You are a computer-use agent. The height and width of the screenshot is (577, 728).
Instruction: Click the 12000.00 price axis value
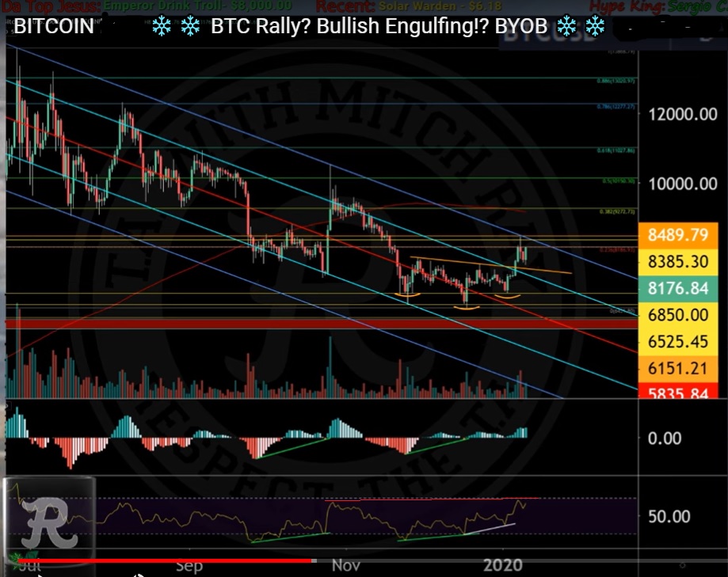click(683, 114)
